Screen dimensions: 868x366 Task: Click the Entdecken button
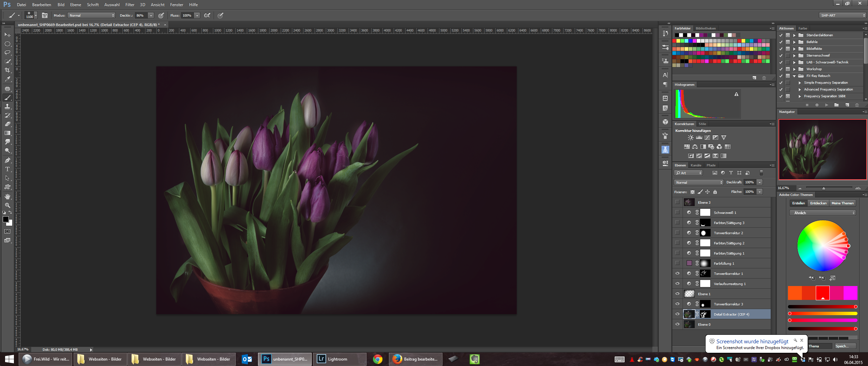pyautogui.click(x=818, y=203)
